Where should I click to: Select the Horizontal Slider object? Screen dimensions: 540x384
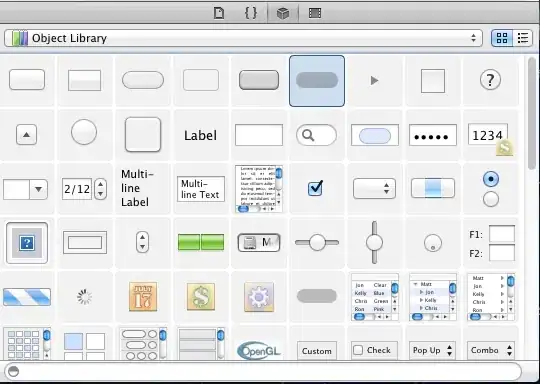pyautogui.click(x=317, y=242)
